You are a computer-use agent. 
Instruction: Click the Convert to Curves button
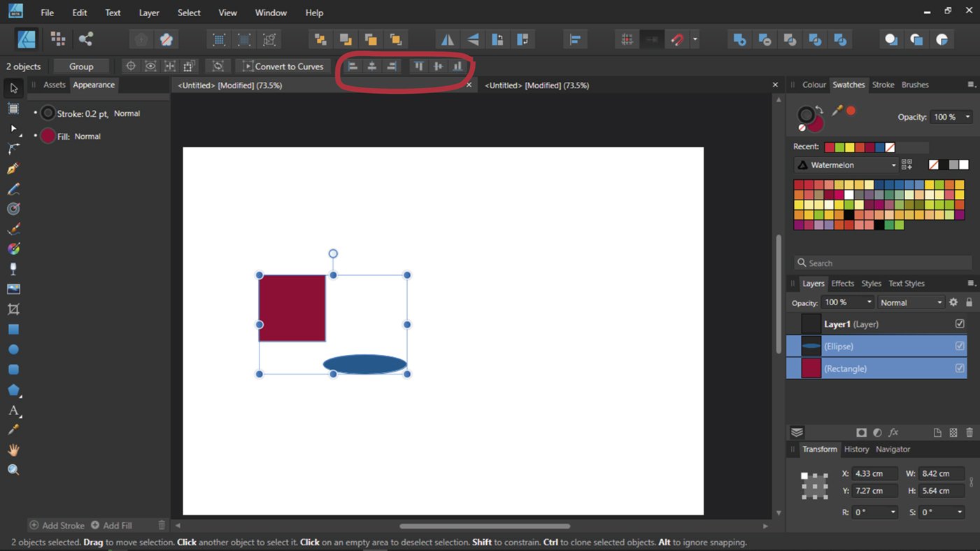(x=283, y=67)
